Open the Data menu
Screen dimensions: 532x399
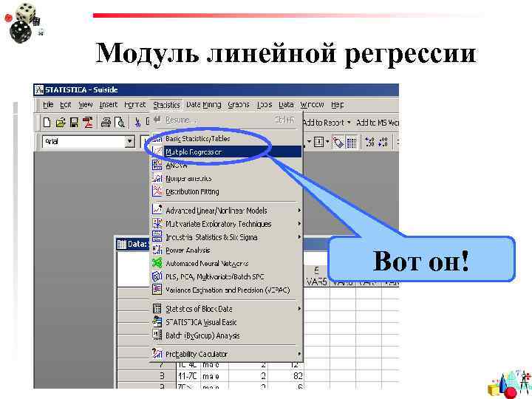286,105
